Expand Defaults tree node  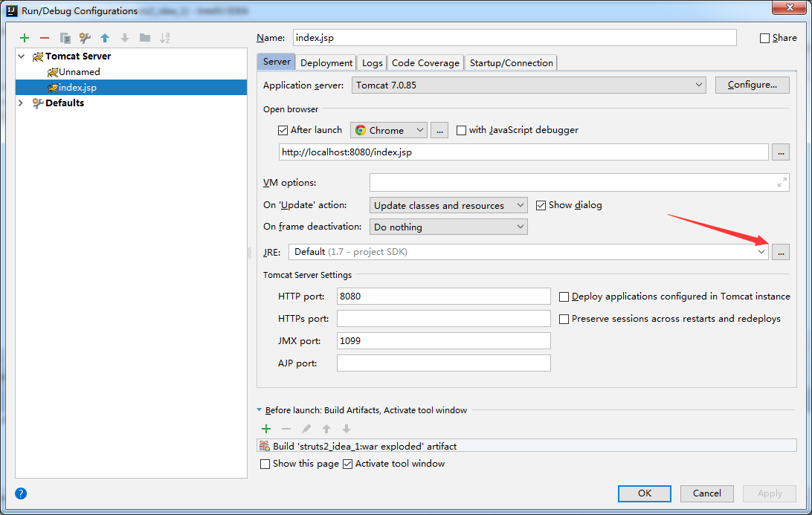click(22, 103)
